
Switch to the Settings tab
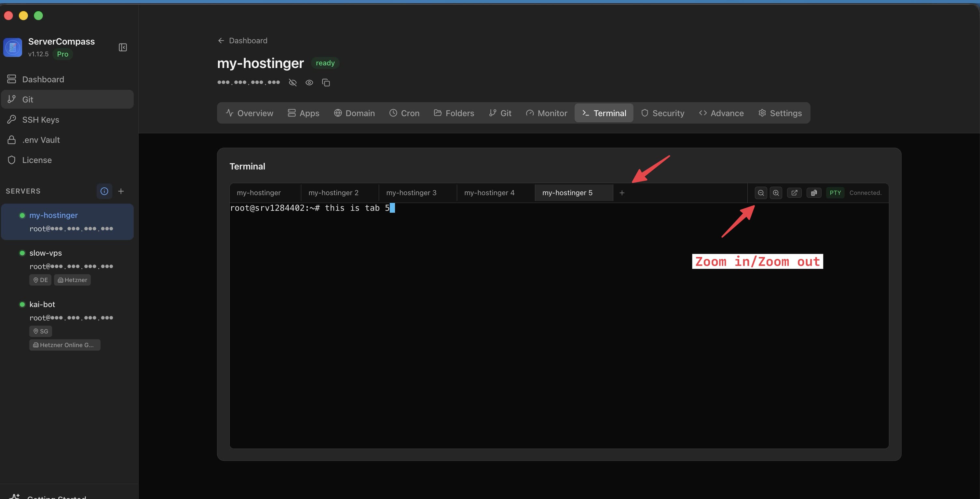click(x=780, y=113)
